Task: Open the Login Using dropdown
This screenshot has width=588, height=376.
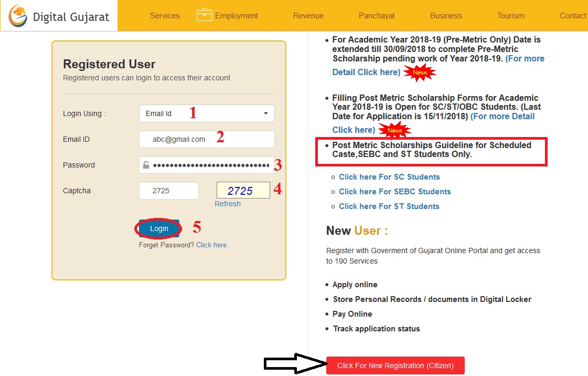Action: pyautogui.click(x=207, y=113)
